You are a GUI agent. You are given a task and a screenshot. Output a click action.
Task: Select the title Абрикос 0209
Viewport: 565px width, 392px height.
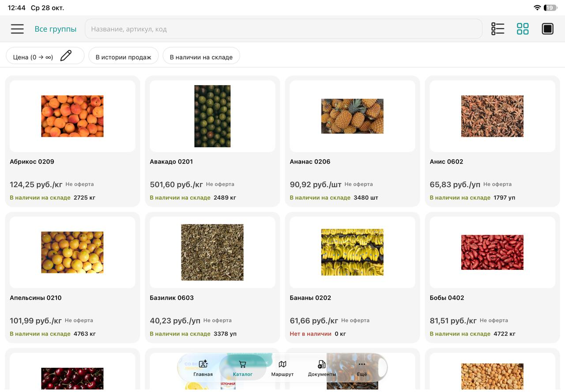(x=32, y=161)
